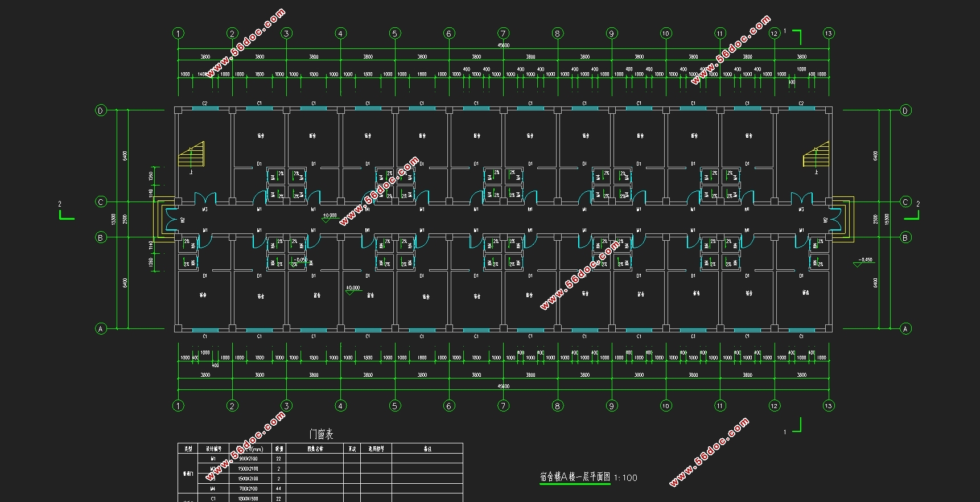
Task: Click the top grid bubble numbered 7
Action: point(503,34)
